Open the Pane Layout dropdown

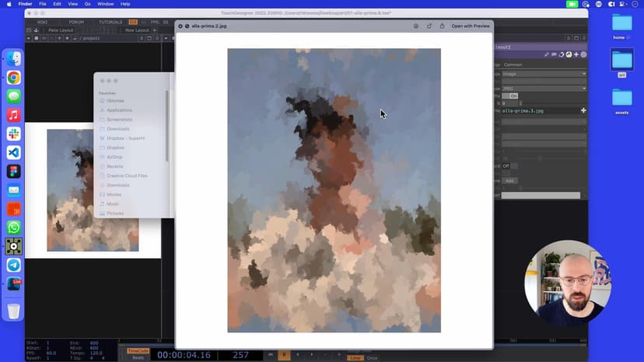click(x=62, y=30)
